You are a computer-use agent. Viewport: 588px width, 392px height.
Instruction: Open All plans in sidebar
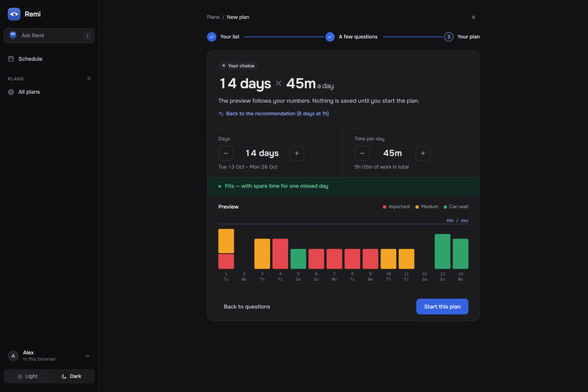click(49, 92)
